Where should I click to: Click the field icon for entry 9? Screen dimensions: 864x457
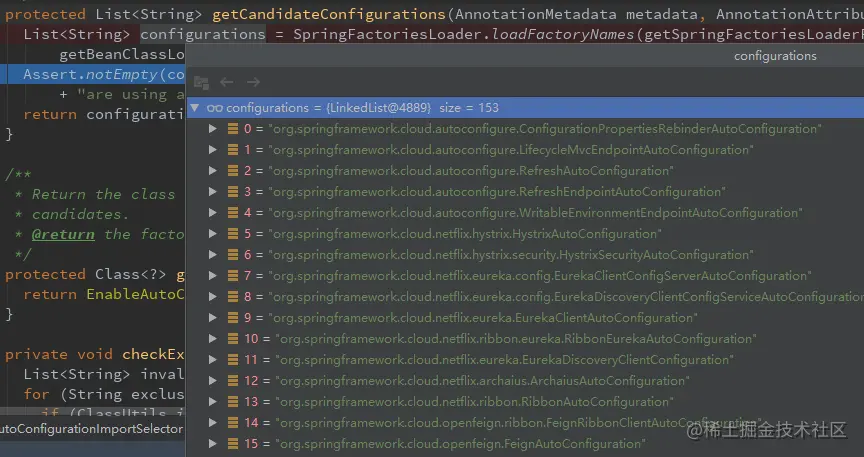point(233,318)
